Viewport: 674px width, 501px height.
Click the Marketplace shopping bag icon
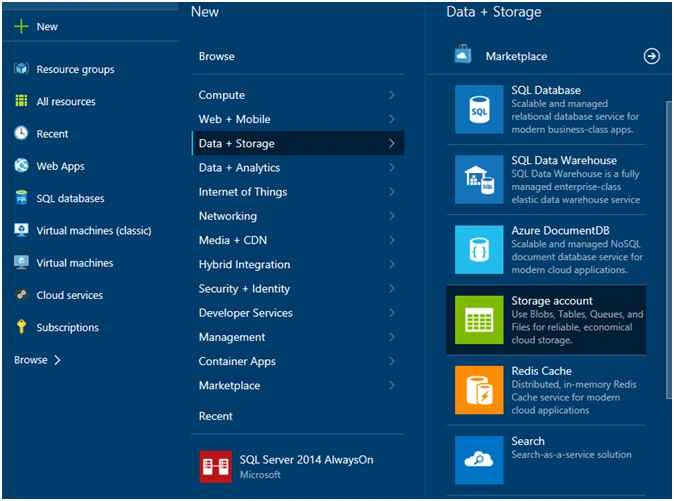click(463, 55)
